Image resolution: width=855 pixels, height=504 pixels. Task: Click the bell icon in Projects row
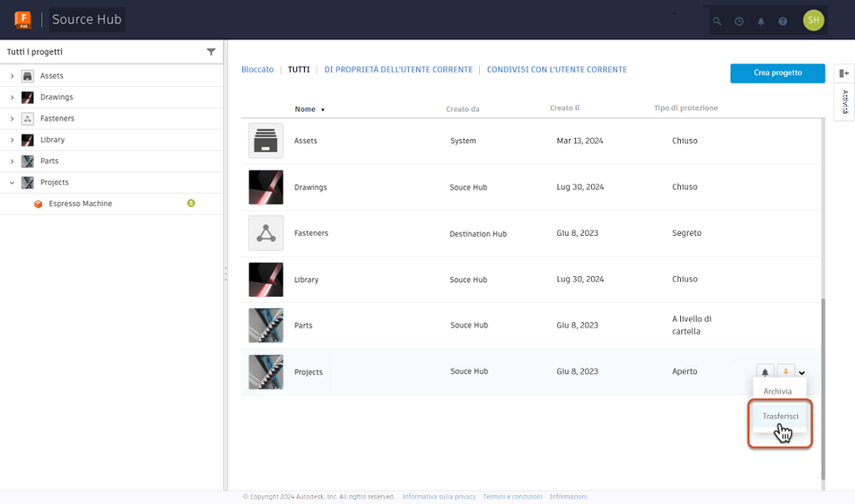[765, 372]
